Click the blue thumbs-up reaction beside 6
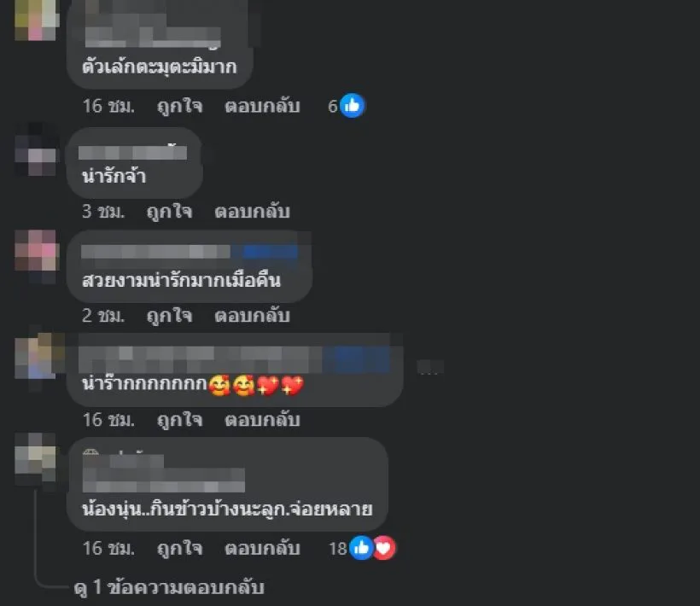700x606 pixels. click(x=353, y=106)
